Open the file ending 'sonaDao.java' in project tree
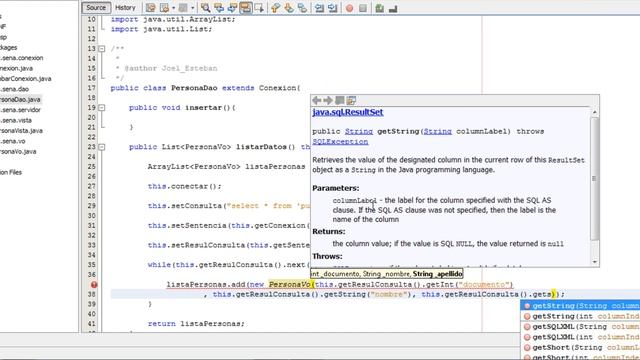Viewport: 640px width, 360px height. (20, 100)
